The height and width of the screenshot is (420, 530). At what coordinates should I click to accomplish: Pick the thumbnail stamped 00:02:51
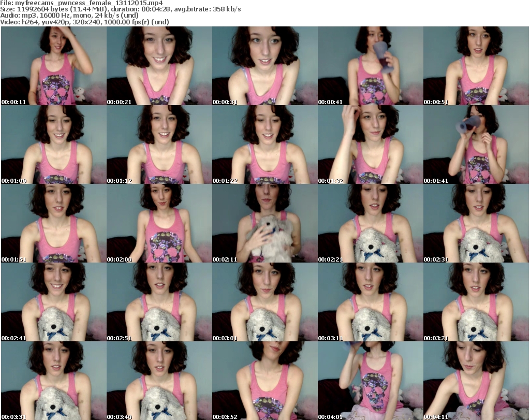[x=159, y=302]
